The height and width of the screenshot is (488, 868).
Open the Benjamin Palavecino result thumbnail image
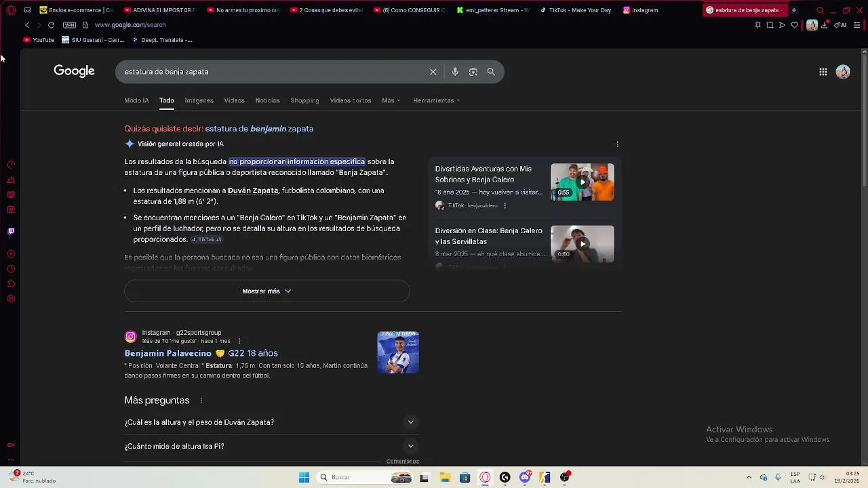coord(398,352)
